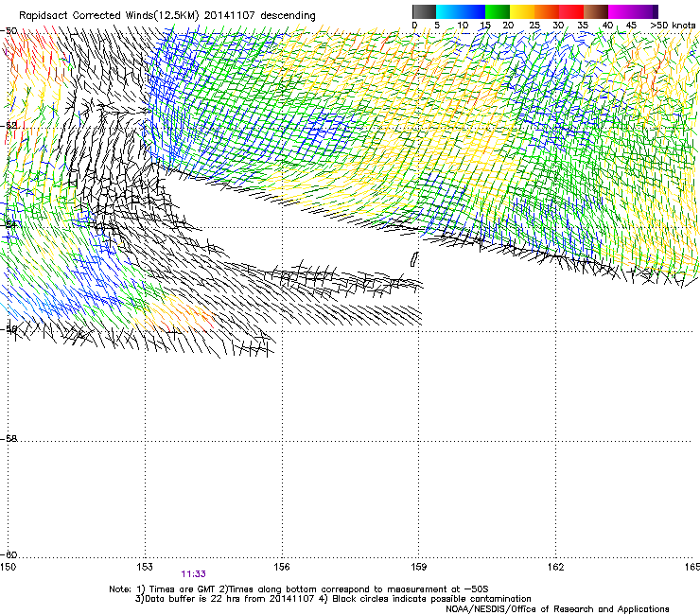
Task: Click the legend label 40
Action: (x=607, y=26)
